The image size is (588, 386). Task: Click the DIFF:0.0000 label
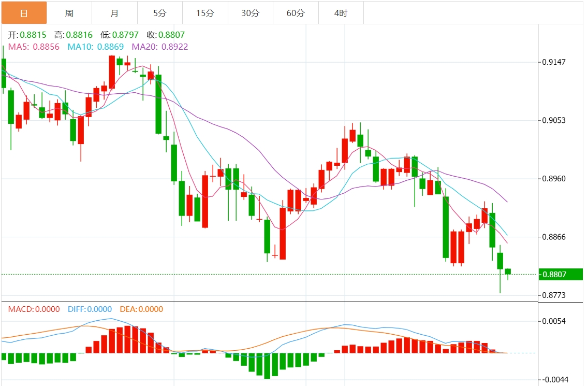tap(90, 309)
